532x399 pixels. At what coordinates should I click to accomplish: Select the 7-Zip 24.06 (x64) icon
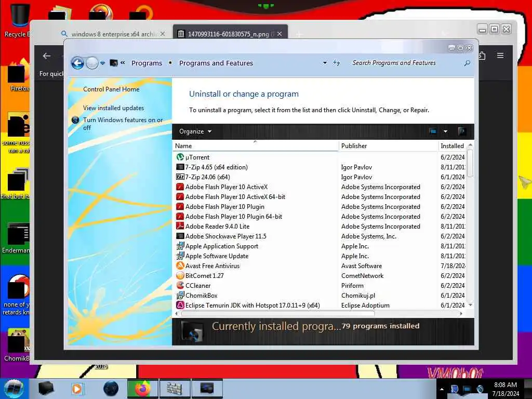(180, 177)
